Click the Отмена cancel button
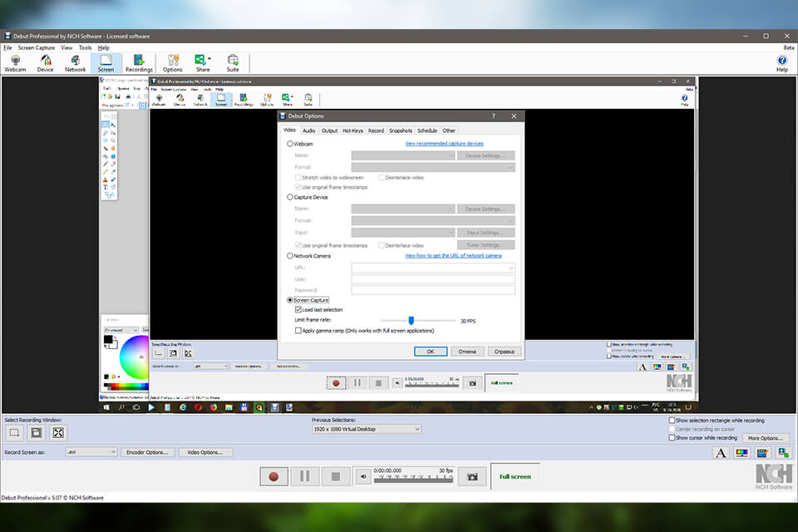 [467, 352]
